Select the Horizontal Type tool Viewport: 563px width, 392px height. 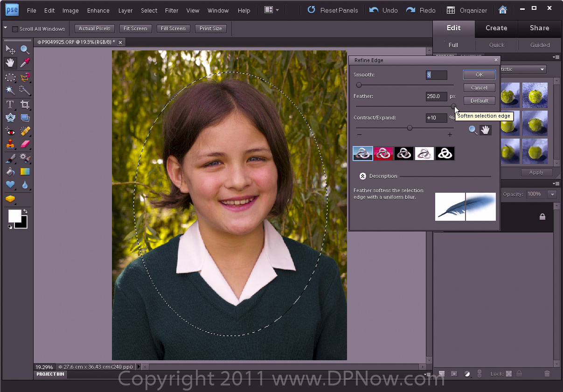(x=10, y=105)
